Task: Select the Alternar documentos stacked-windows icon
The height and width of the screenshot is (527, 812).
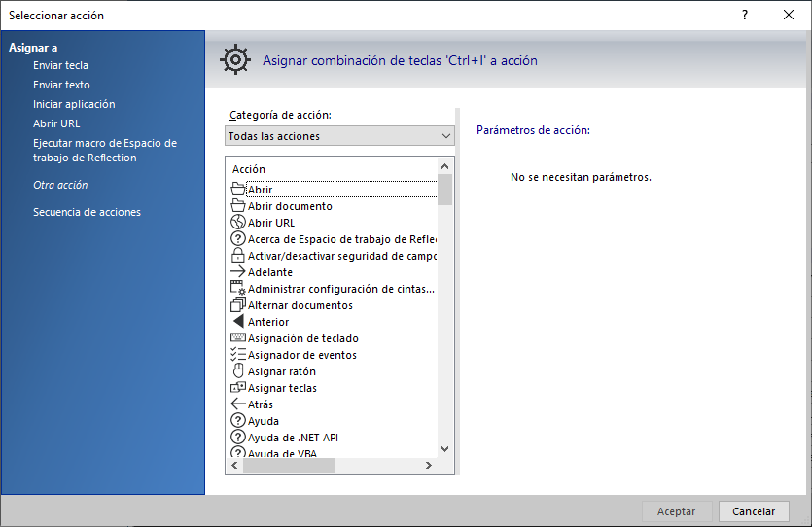Action: point(237,305)
